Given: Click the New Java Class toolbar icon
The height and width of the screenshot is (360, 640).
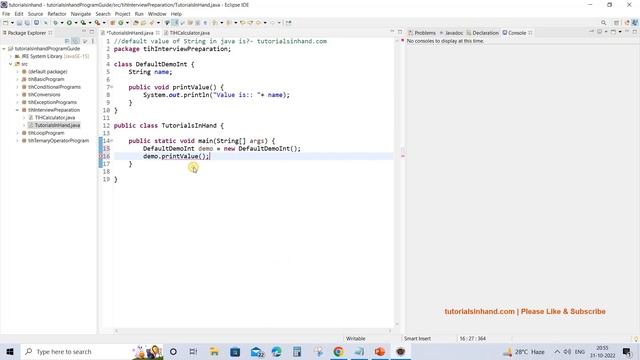Looking at the screenshot, I should (121, 23).
